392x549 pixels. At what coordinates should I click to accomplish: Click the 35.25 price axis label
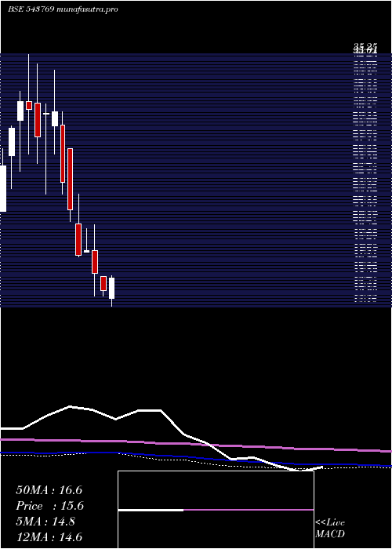tap(365, 46)
